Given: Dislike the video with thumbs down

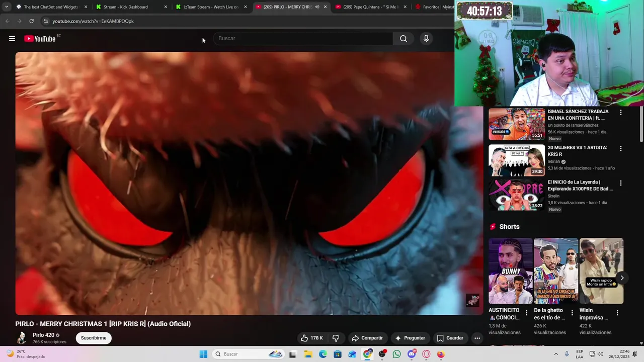Looking at the screenshot, I should [336, 338].
